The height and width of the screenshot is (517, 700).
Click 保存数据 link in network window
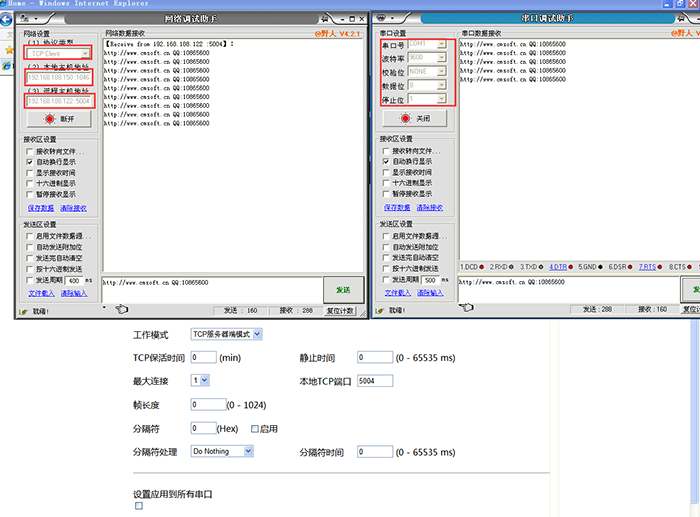[41, 207]
